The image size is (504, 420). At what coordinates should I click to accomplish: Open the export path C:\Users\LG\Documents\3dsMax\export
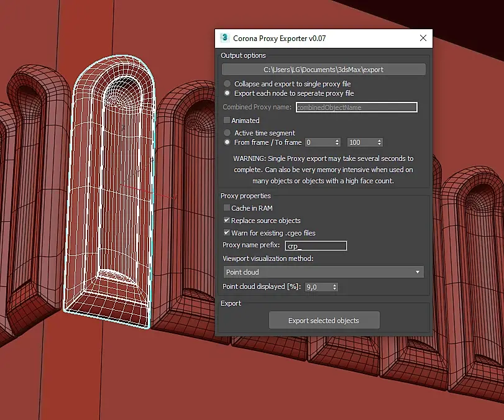coord(323,70)
